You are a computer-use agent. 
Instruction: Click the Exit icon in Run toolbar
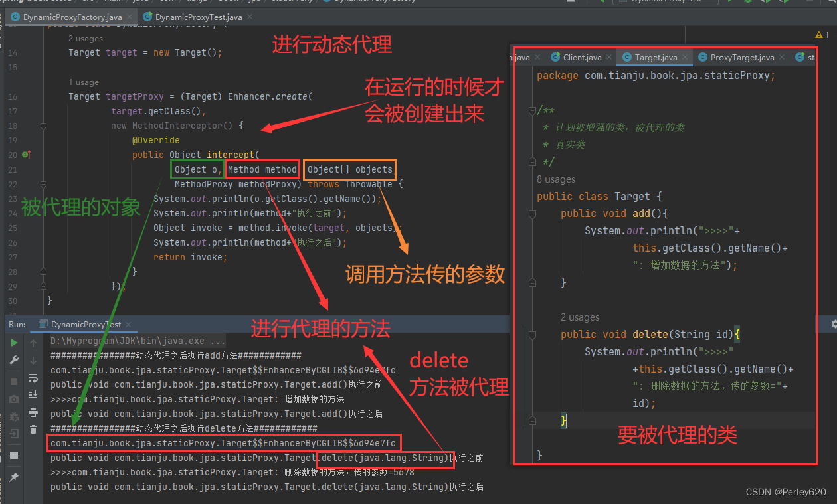[x=14, y=434]
